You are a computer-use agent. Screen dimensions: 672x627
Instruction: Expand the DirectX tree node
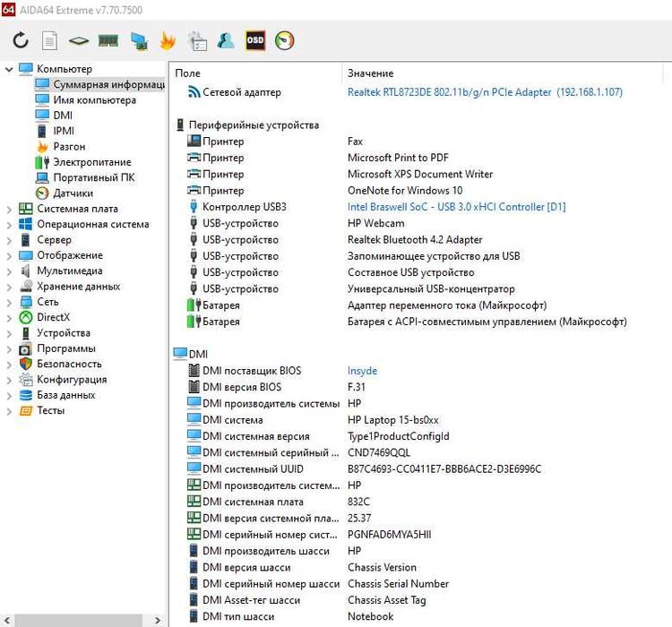pyautogui.click(x=9, y=318)
